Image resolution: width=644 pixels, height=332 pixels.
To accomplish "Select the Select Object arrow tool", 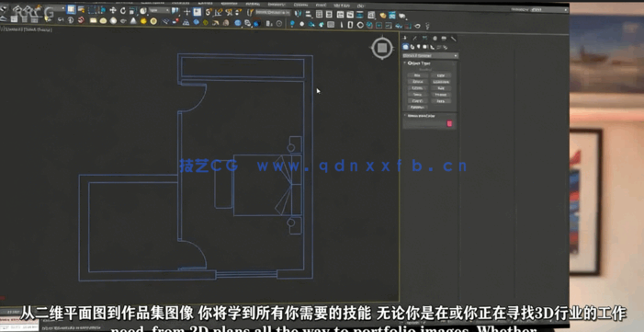I will click(71, 9).
